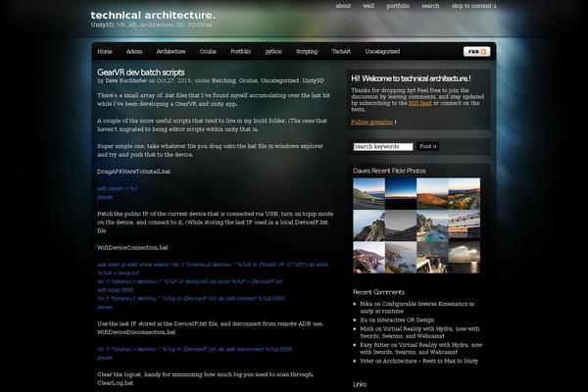Open Flickr photo of orange hills, top row
Image resolution: width=588 pixels, height=392 pixels.
[x=432, y=194]
